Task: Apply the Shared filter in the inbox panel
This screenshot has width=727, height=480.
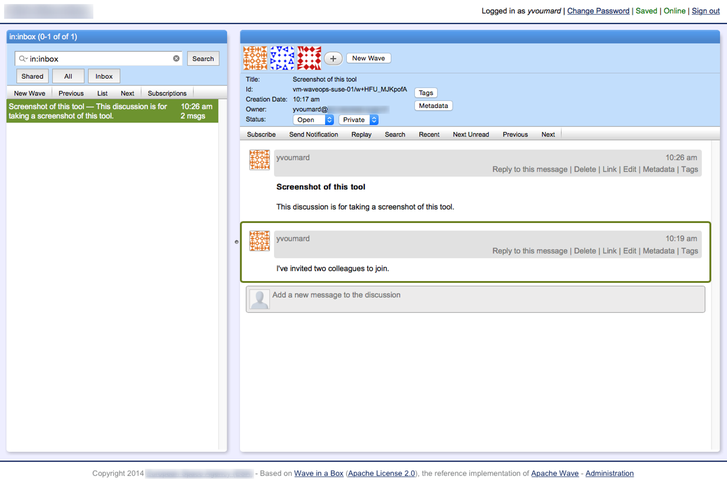Action: pos(32,76)
